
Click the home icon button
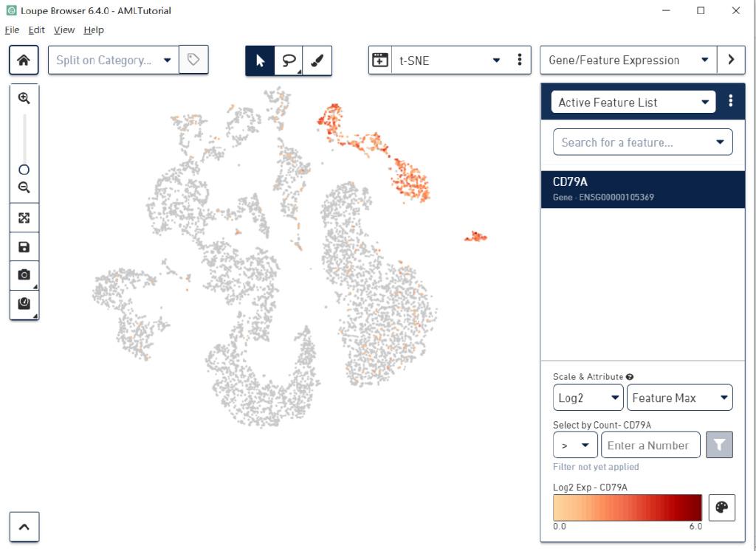24,60
